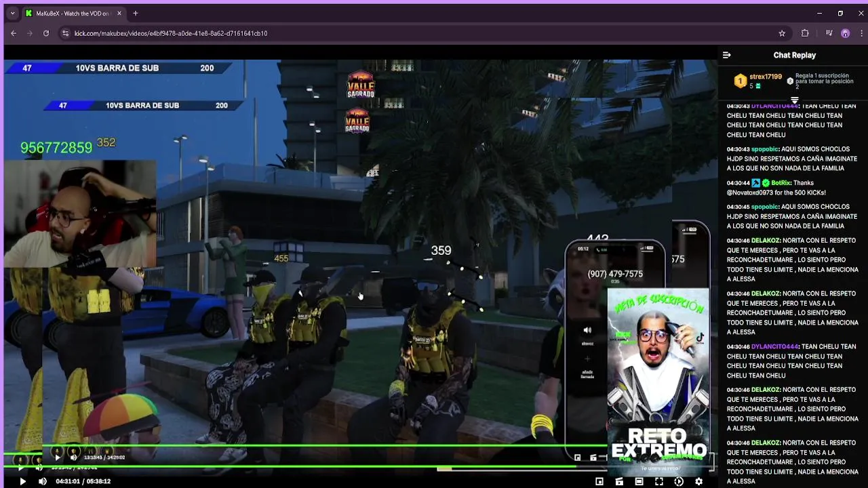Screen dimensions: 868x488
Task: Close the MaKuBeX browser tab
Action: pyautogui.click(x=119, y=13)
